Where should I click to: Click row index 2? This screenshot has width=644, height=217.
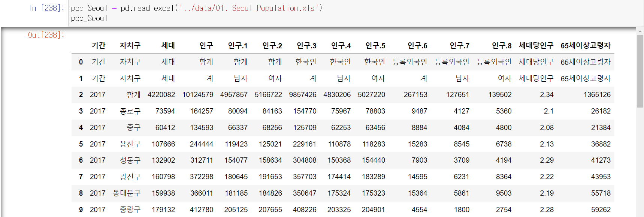(x=81, y=94)
